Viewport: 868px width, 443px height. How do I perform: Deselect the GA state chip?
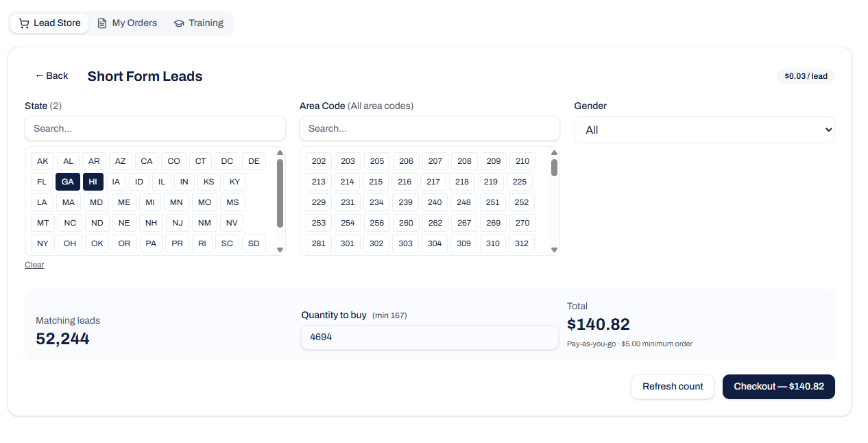click(x=67, y=182)
